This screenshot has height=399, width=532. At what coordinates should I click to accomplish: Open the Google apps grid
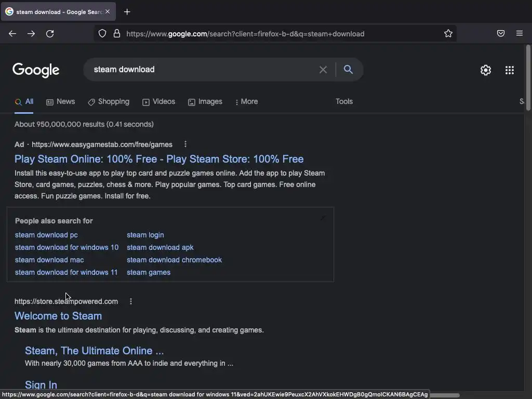(x=510, y=70)
